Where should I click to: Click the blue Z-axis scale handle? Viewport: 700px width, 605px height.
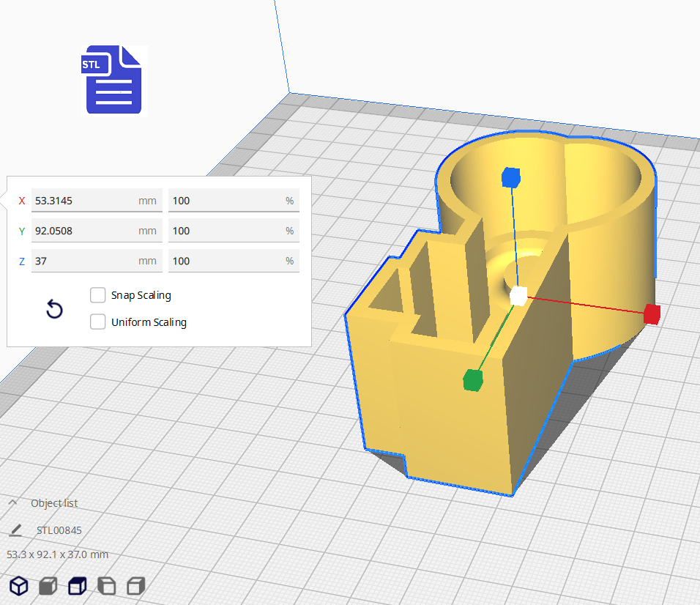click(x=510, y=177)
